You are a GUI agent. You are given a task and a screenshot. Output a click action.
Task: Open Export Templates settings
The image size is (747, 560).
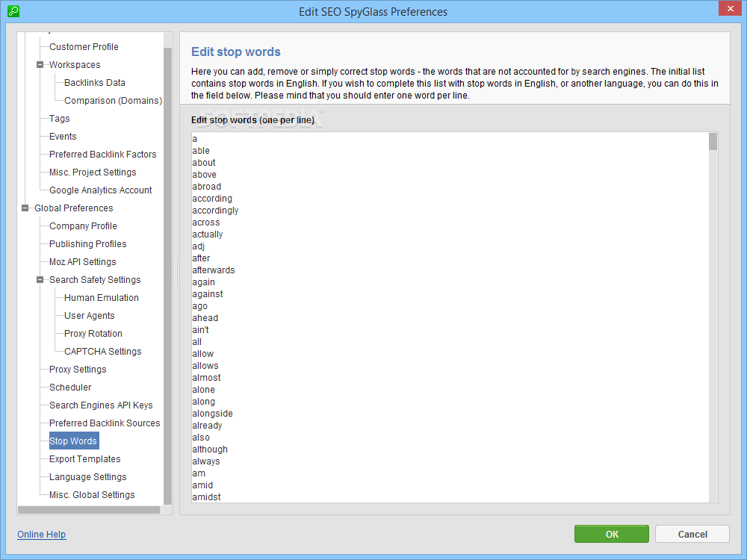pos(85,459)
